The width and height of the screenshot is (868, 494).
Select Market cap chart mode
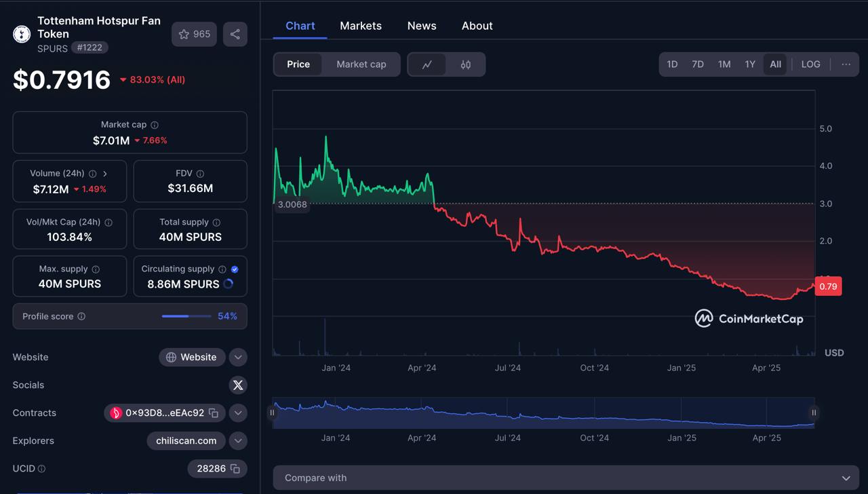(361, 64)
